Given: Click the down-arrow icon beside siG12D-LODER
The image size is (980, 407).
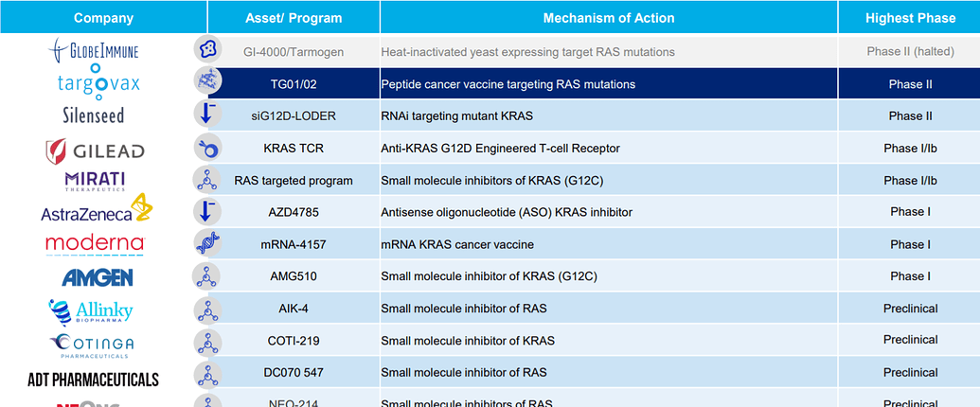Looking at the screenshot, I should tap(206, 115).
